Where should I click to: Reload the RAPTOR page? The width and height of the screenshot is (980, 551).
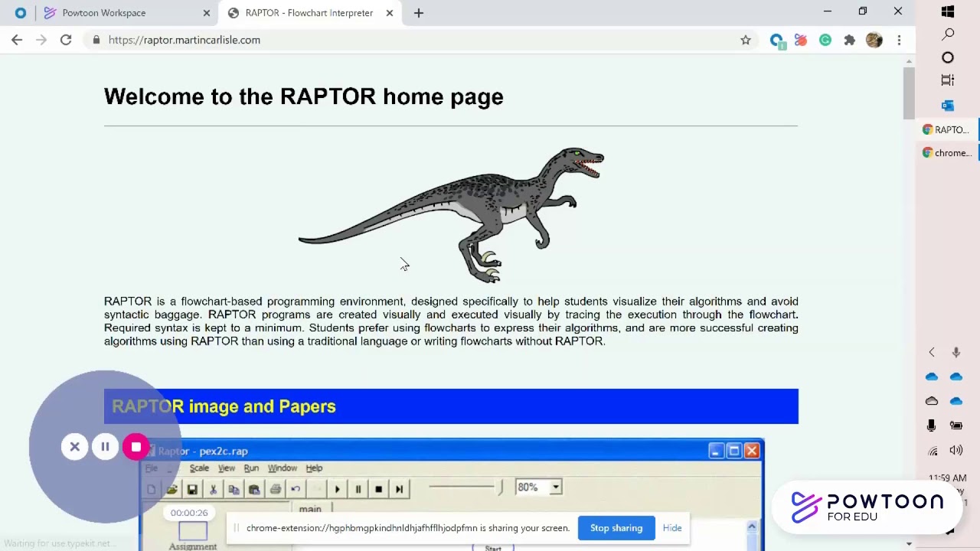coord(66,40)
